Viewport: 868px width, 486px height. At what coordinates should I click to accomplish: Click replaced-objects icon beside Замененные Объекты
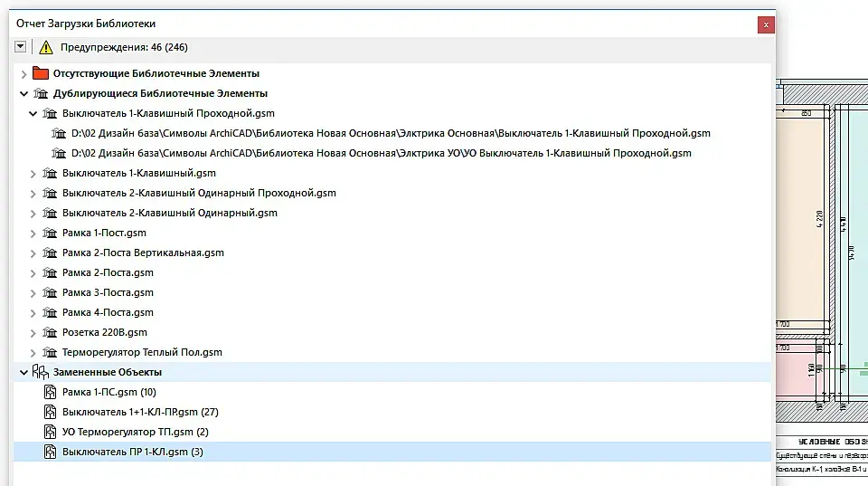click(x=41, y=372)
